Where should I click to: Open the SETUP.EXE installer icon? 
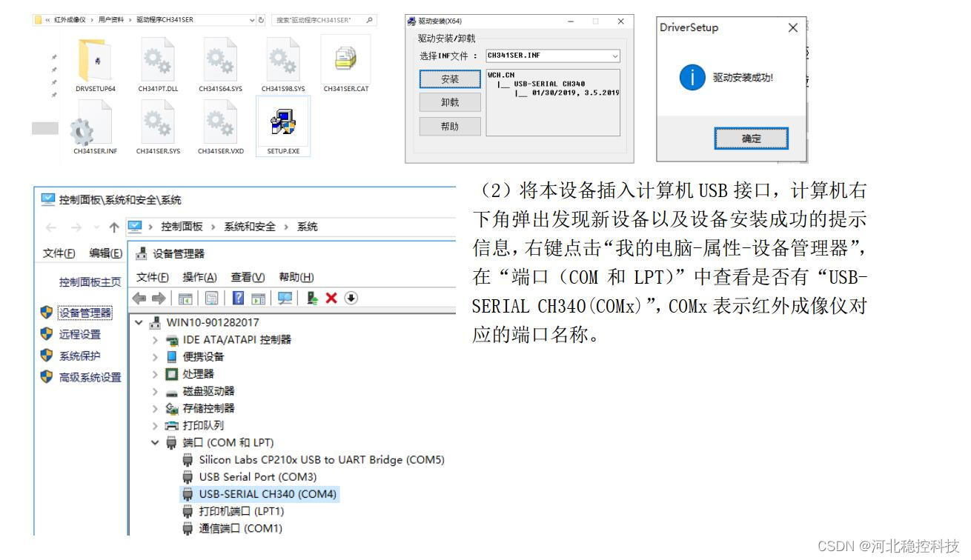283,123
